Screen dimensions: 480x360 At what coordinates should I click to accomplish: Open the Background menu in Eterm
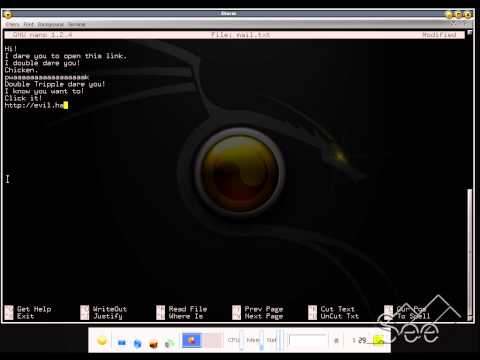click(50, 25)
